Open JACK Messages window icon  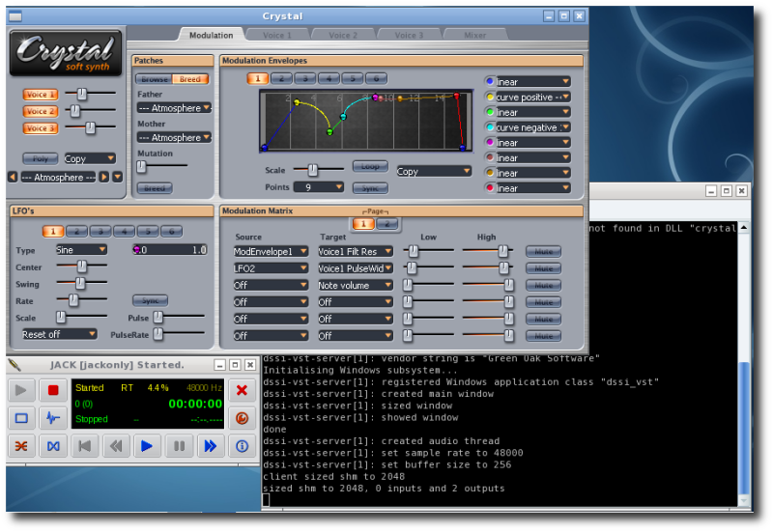click(22, 418)
